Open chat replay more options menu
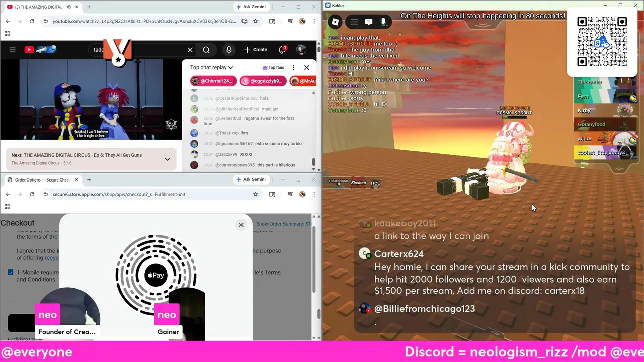Screen dimensions: 644x362 pos(293,67)
